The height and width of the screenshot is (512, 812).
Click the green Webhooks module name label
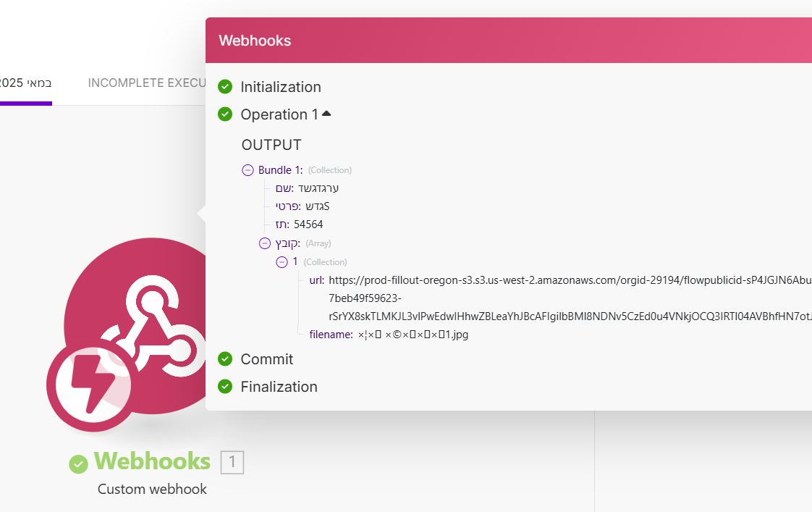(x=152, y=461)
